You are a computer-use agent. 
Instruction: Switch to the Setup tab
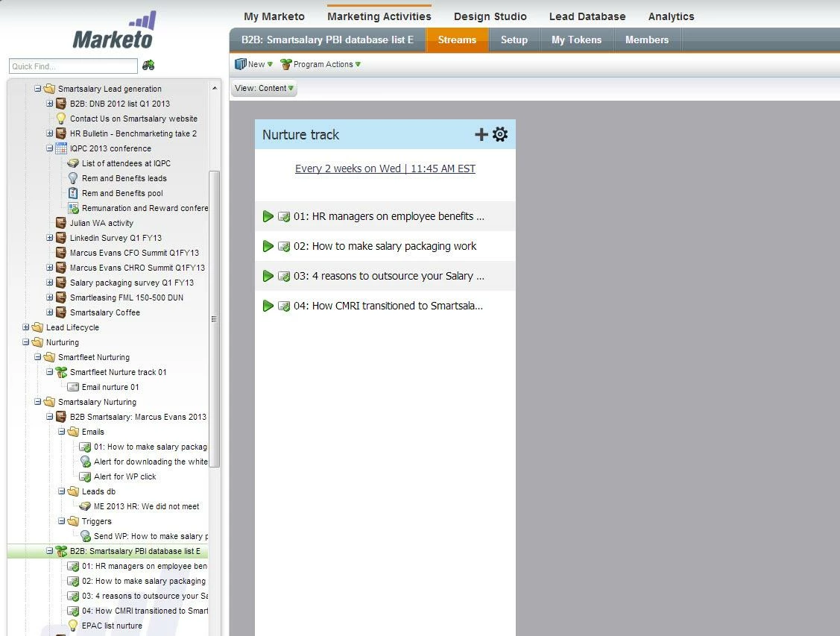pyautogui.click(x=514, y=40)
